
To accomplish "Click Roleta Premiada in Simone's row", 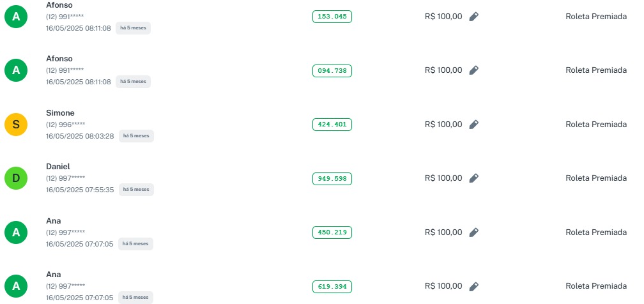I will click(x=596, y=125).
